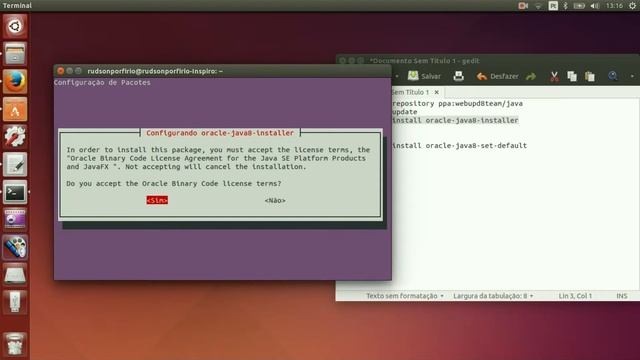
Task: Open Ubuntu Software Center in the launcher
Action: (x=15, y=109)
